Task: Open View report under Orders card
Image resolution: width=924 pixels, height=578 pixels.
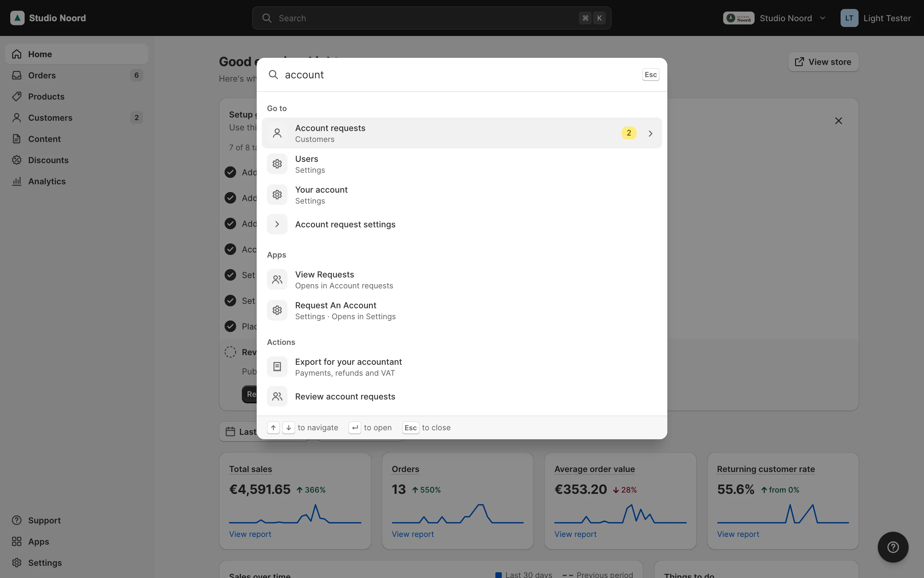Action: tap(413, 534)
